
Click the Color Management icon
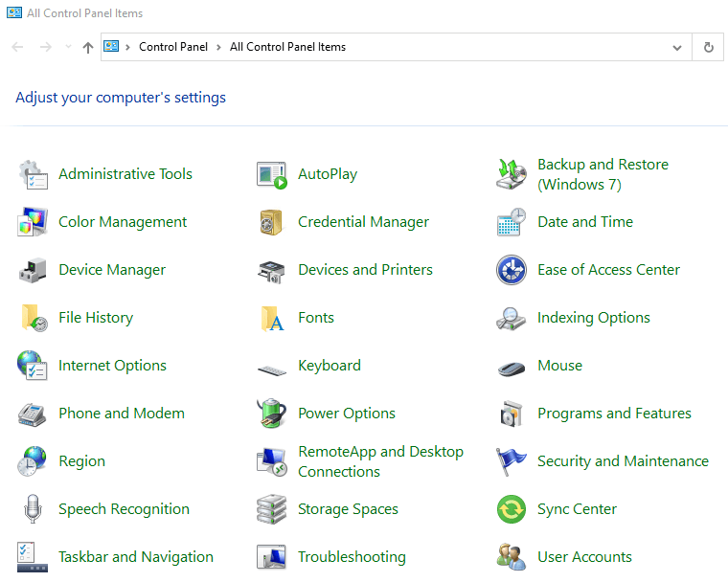(33, 222)
